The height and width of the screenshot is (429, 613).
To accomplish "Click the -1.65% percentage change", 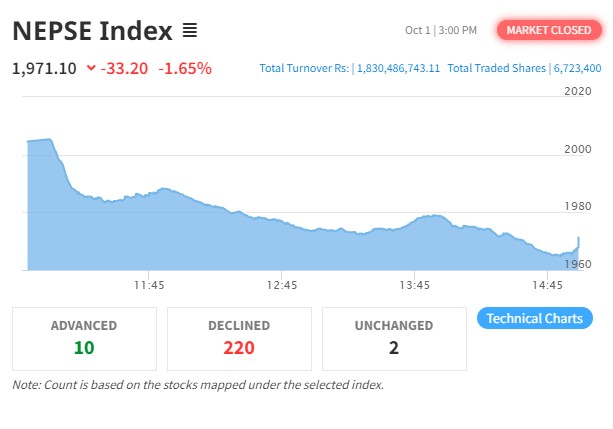I will 185,69.
